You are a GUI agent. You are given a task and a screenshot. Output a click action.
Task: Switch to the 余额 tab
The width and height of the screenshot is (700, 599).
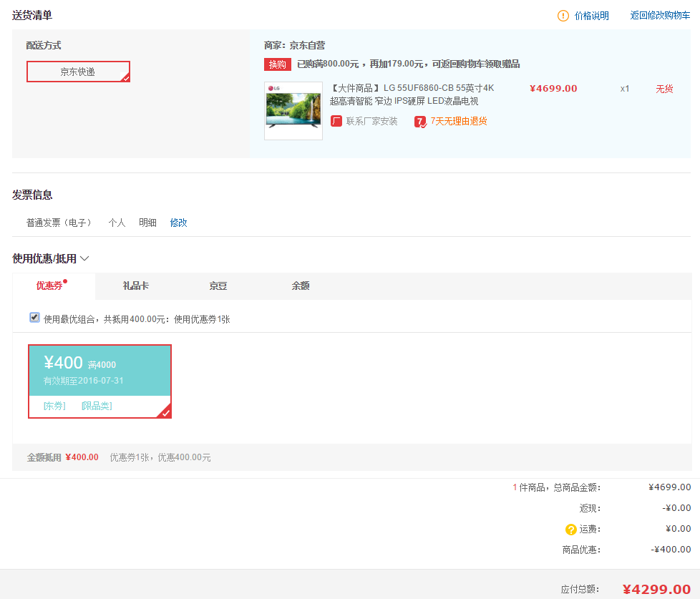click(301, 286)
